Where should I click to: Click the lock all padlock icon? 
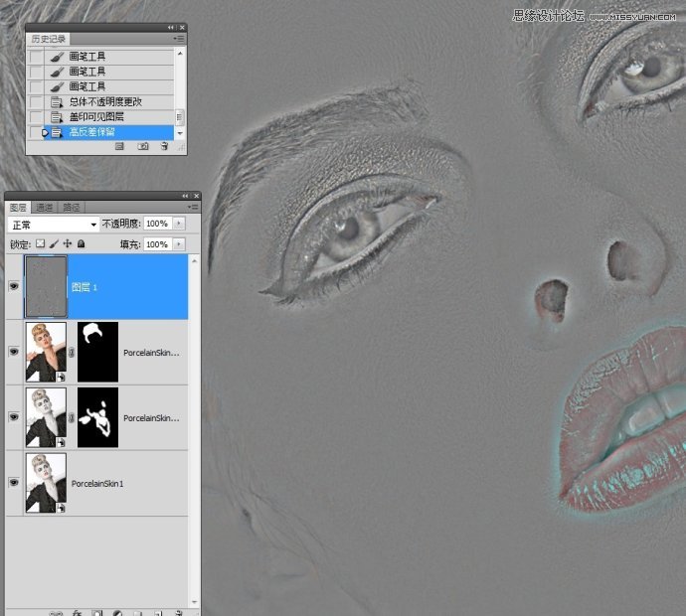tap(81, 243)
